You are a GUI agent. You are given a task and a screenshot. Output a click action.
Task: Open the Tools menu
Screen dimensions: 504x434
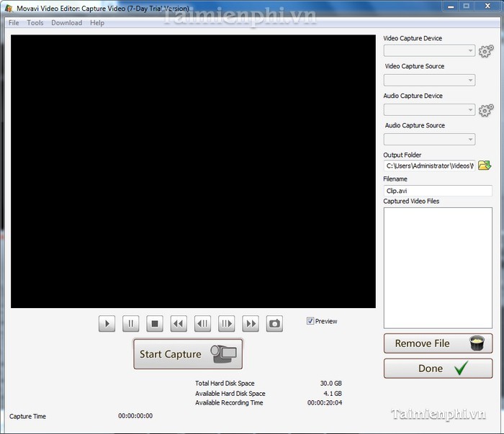click(x=35, y=23)
